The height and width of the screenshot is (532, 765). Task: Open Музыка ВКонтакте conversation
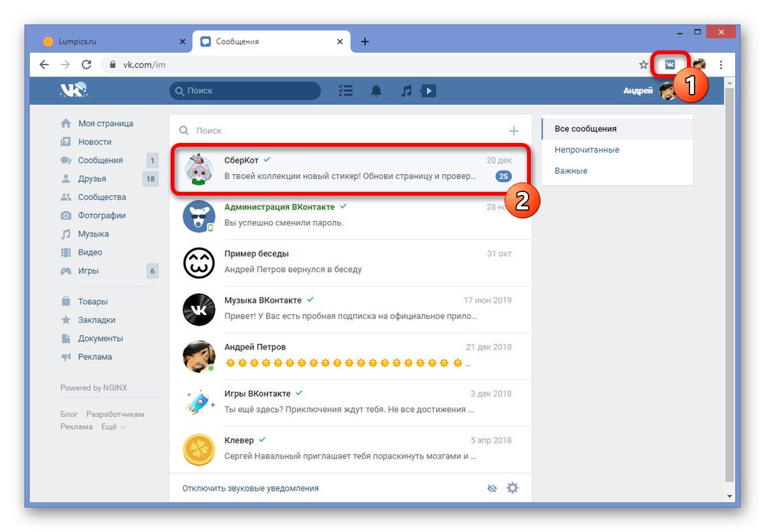[350, 309]
